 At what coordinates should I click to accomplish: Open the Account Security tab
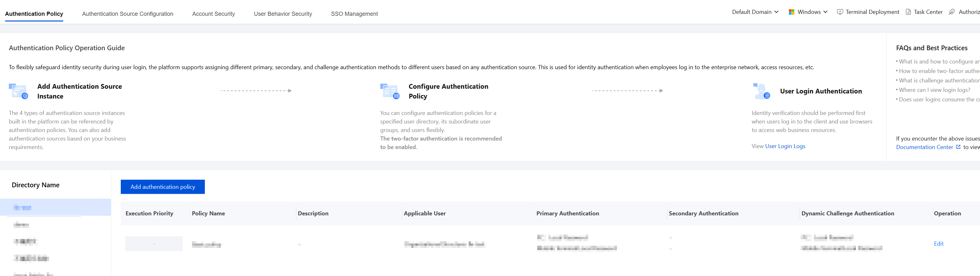pyautogui.click(x=213, y=14)
